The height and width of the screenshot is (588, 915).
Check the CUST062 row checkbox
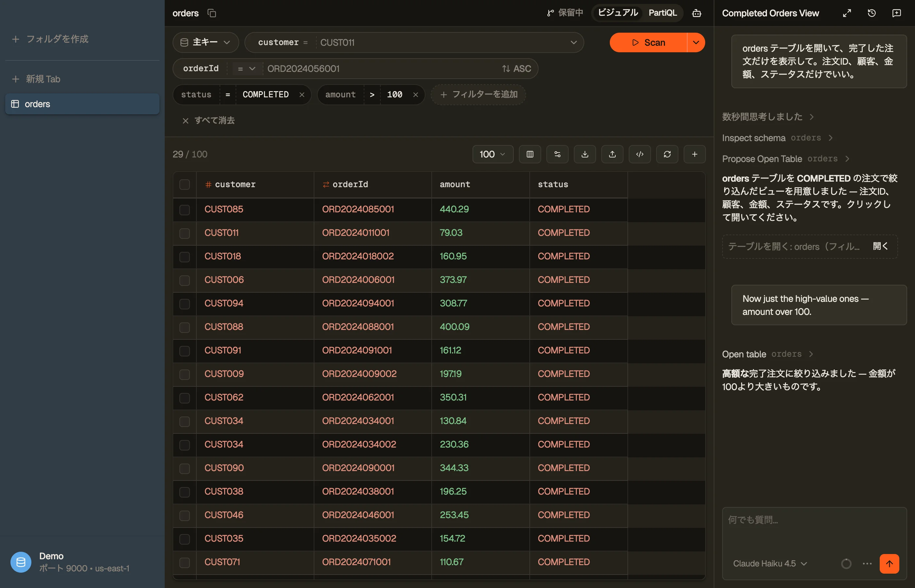click(x=184, y=398)
